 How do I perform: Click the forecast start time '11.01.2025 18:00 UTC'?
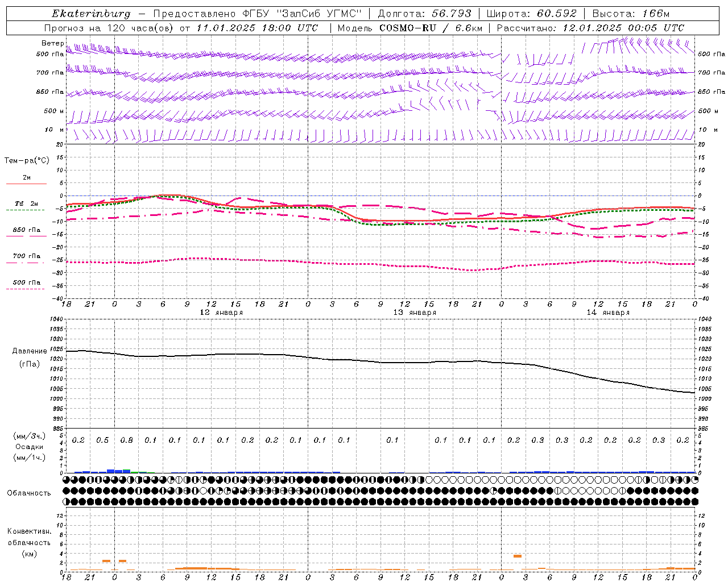click(x=257, y=28)
